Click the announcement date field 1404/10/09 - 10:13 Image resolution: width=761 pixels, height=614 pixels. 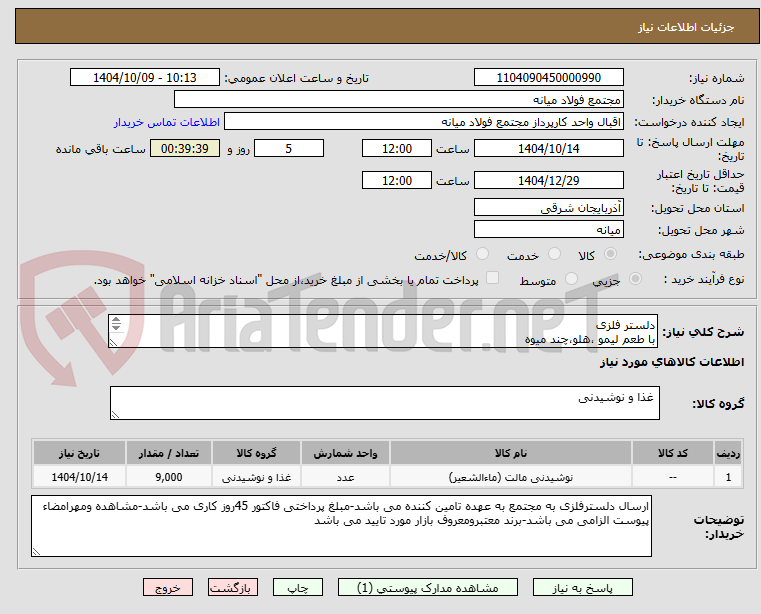145,78
